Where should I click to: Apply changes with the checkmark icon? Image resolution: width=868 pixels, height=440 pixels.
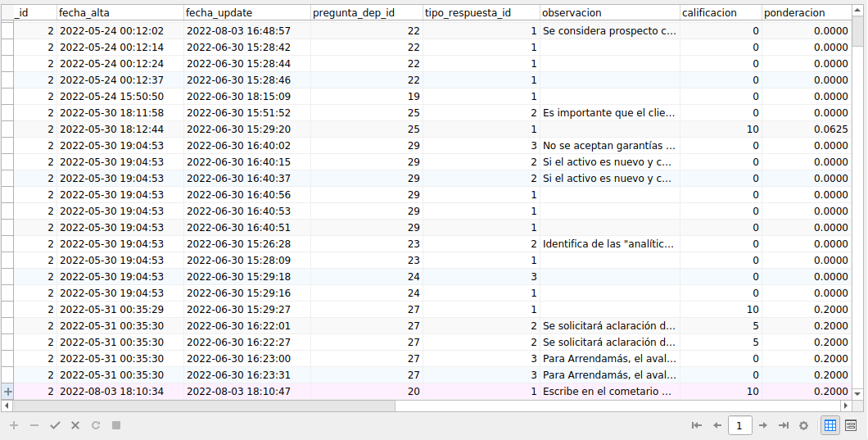[x=55, y=425]
